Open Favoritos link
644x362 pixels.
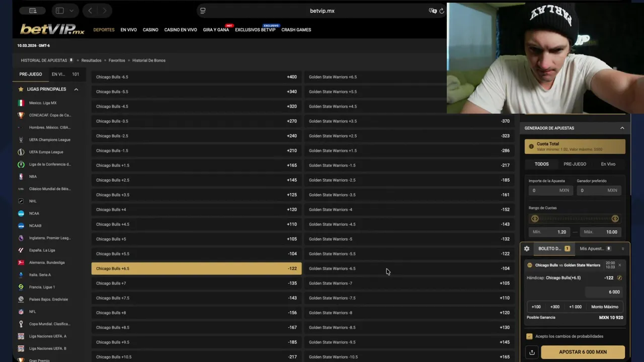[x=117, y=60]
